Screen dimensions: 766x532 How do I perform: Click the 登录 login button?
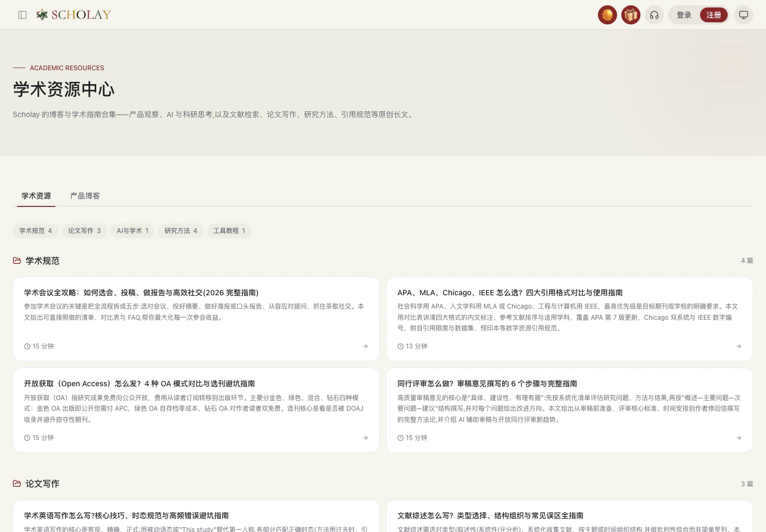684,15
